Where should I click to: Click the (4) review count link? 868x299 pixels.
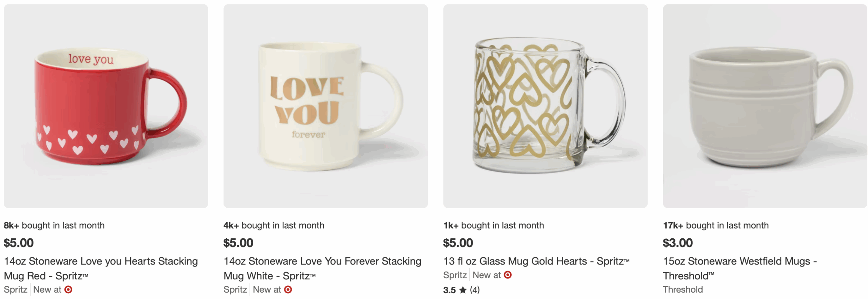click(476, 290)
